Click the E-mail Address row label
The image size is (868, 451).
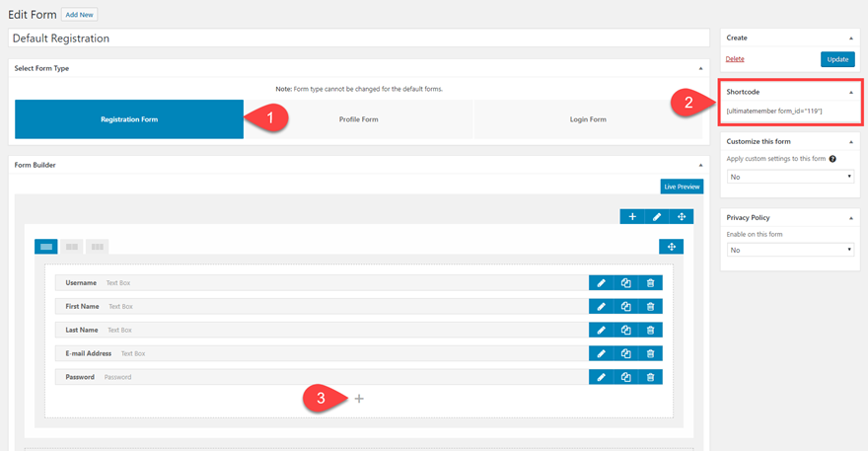[88, 353]
